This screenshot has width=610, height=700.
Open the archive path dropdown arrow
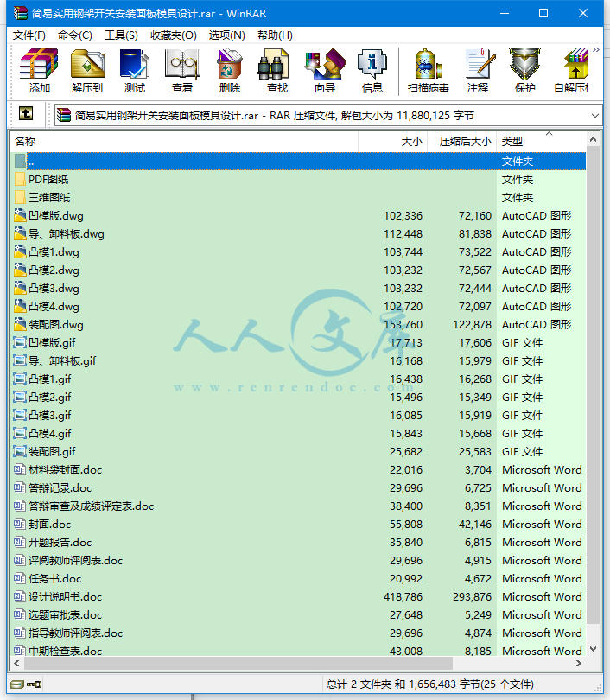(594, 116)
